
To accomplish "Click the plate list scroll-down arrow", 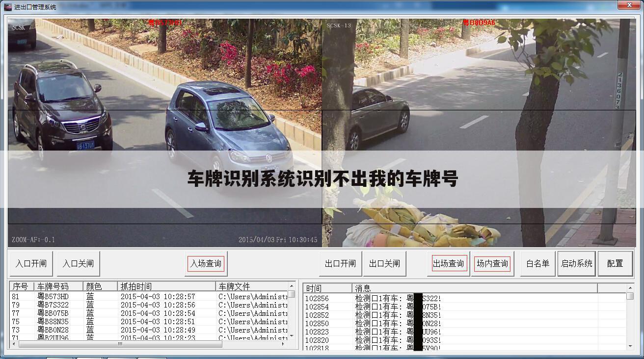I will point(292,336).
